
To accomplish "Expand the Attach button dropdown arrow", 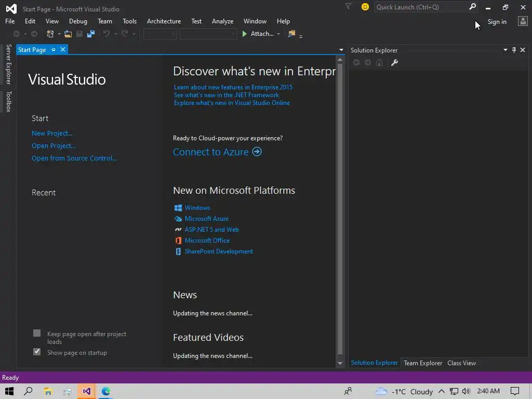I will pos(278,34).
